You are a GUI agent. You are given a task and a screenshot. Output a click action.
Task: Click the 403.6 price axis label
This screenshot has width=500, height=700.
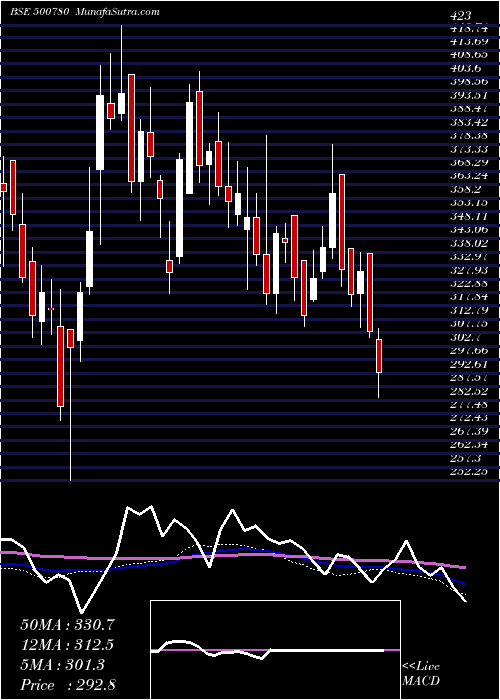(466, 69)
